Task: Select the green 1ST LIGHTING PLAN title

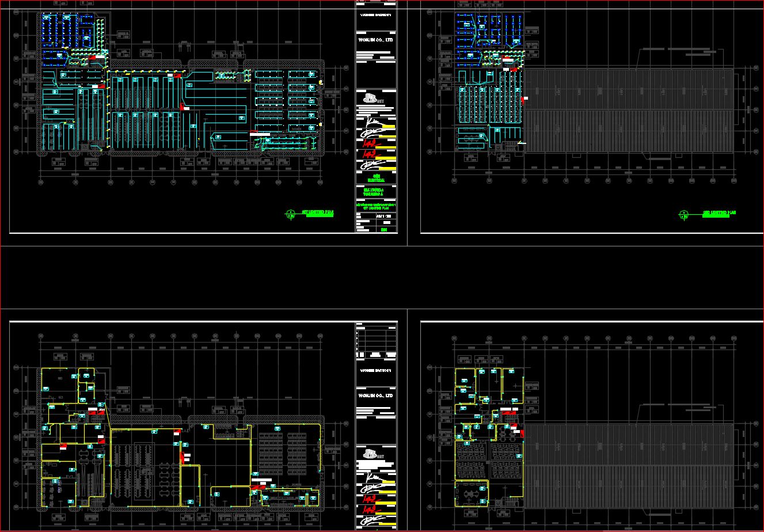Action: [x=318, y=212]
